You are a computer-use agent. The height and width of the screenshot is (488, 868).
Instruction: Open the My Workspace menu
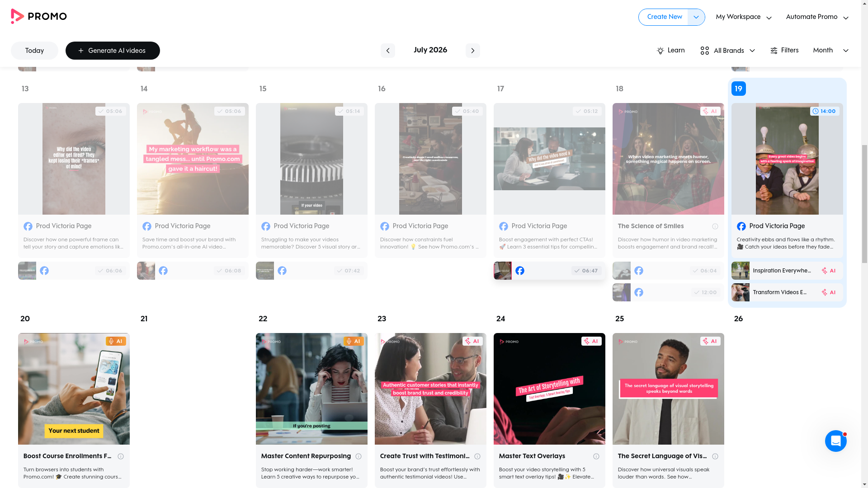click(x=743, y=17)
